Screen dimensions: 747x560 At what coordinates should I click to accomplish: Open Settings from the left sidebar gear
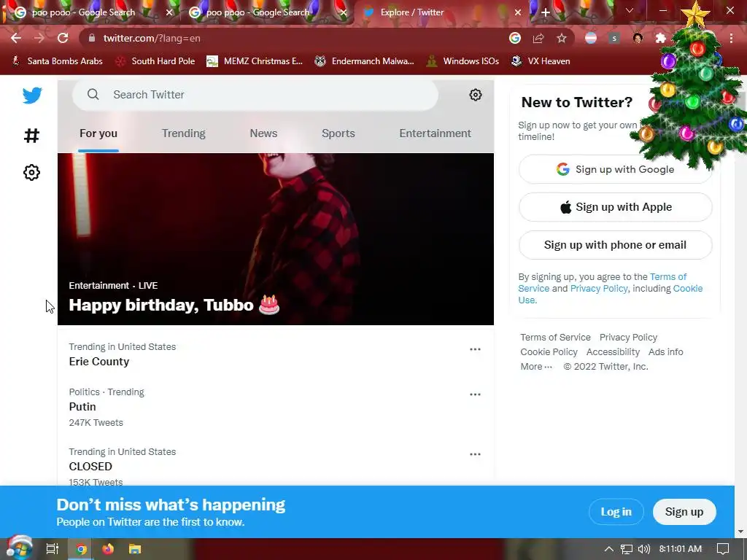tap(31, 172)
